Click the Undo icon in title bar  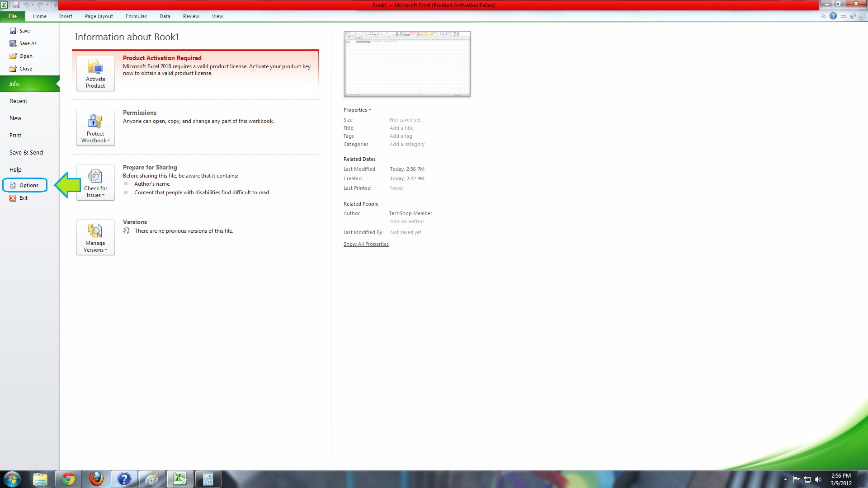point(26,5)
